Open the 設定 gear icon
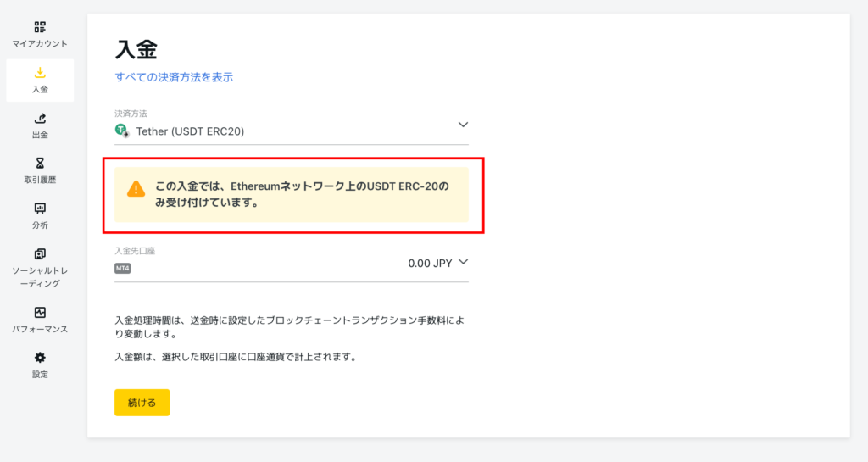 coord(40,358)
